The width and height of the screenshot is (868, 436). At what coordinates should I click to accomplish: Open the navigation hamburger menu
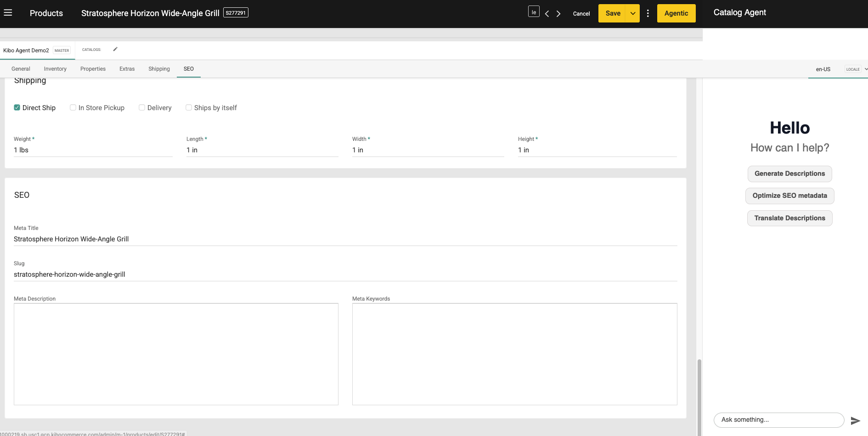8,13
